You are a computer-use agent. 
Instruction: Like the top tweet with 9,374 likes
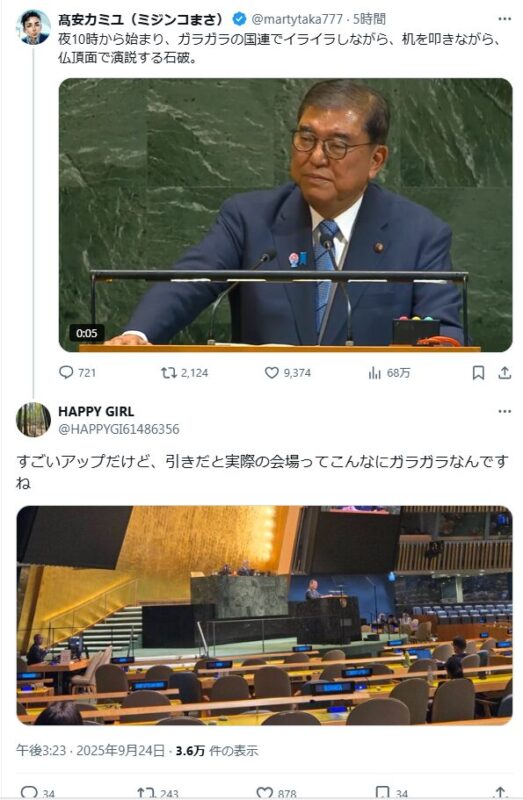click(271, 373)
